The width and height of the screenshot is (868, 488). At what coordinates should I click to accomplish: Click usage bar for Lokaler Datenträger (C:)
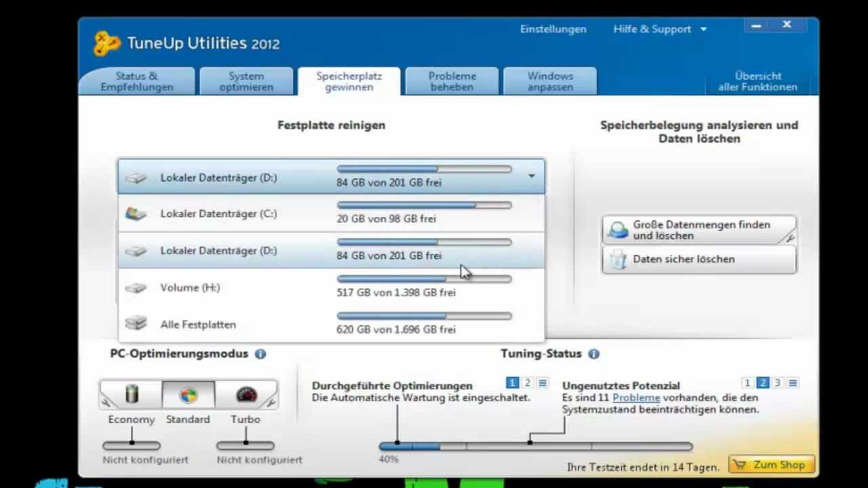pos(424,205)
